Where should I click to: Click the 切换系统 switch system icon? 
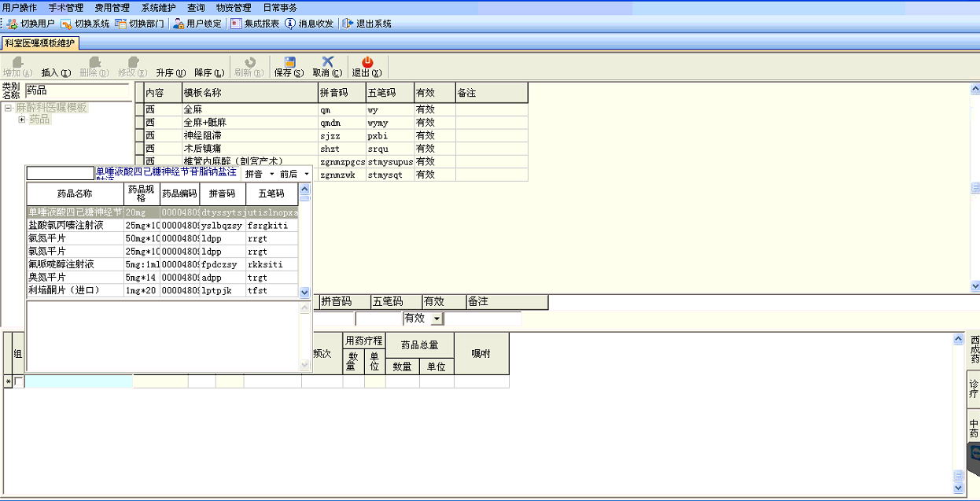click(x=66, y=24)
